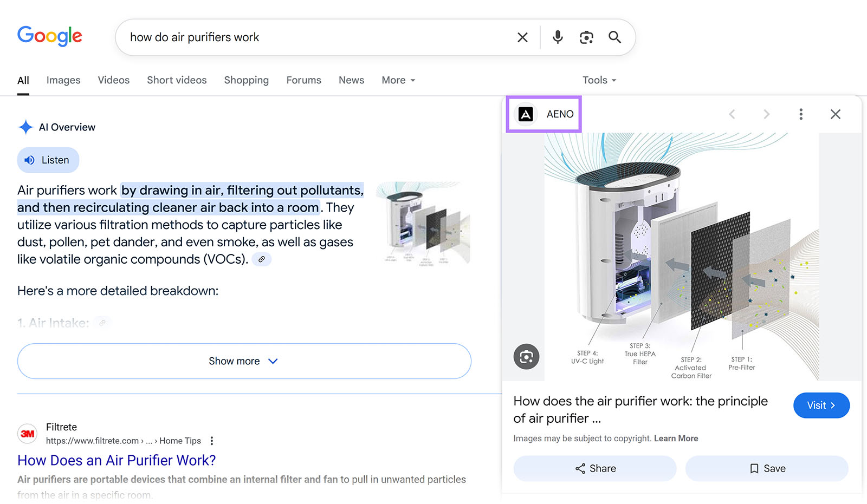Switch to the Images tab
Viewport: 867px width, 504px height.
click(63, 80)
